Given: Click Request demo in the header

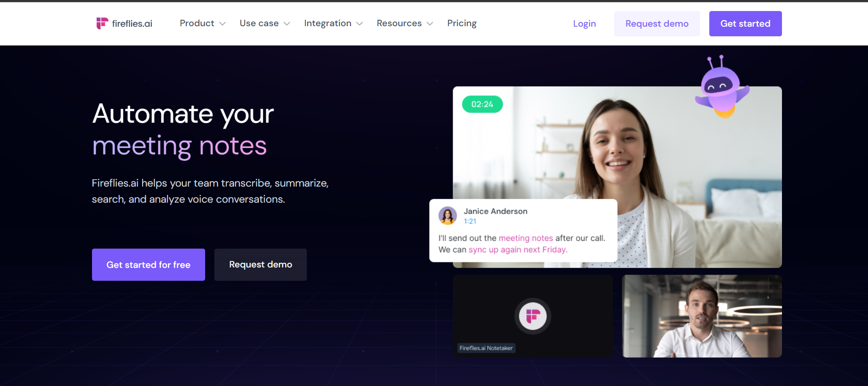Looking at the screenshot, I should tap(657, 23).
